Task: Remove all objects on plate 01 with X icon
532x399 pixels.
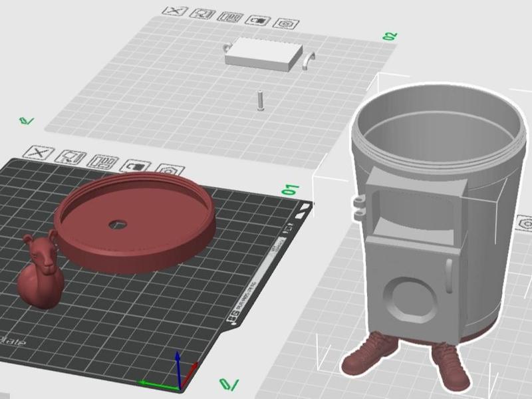Action: 39,153
